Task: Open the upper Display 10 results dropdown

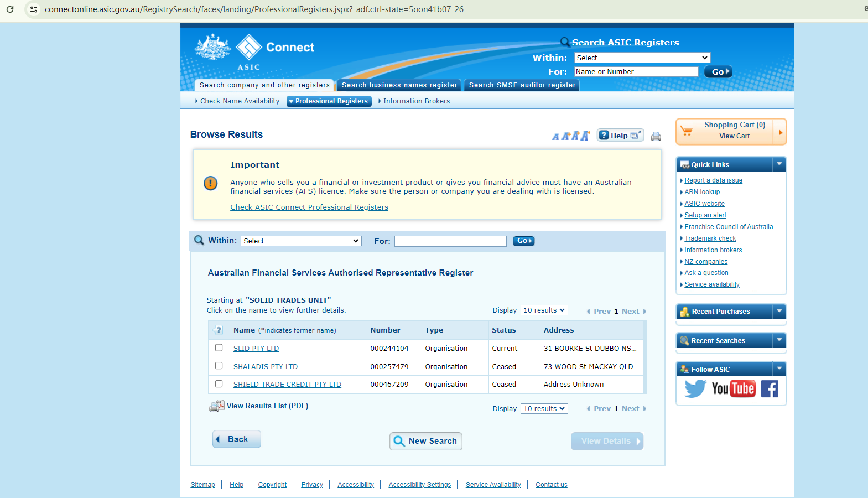Action: click(544, 310)
